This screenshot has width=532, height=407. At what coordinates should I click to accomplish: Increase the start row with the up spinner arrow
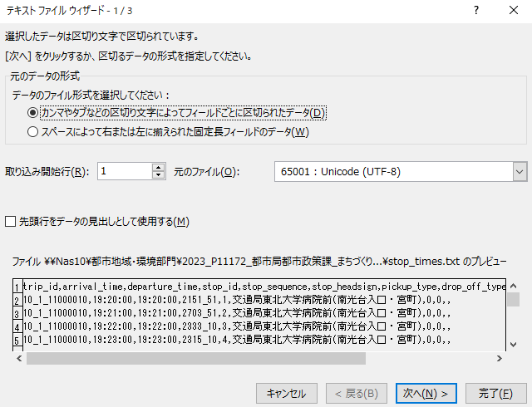(159, 167)
